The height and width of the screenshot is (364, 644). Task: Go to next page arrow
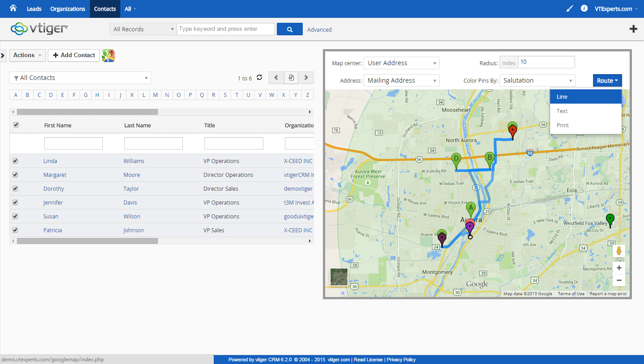[x=306, y=78]
